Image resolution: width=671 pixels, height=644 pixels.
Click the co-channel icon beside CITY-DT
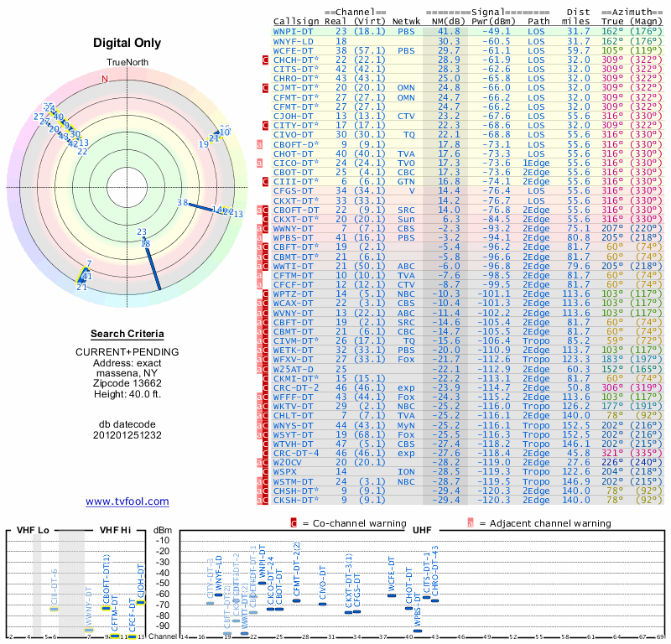266,125
